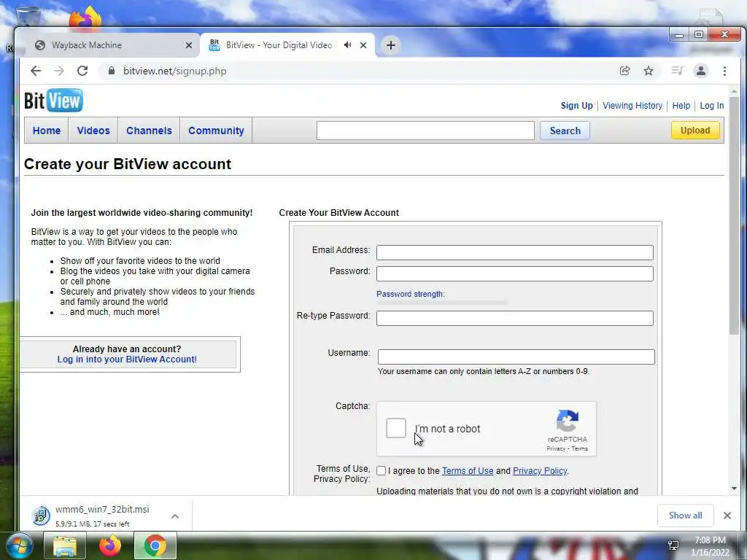Image resolution: width=747 pixels, height=560 pixels.
Task: Open the Viewing History link
Action: 632,106
